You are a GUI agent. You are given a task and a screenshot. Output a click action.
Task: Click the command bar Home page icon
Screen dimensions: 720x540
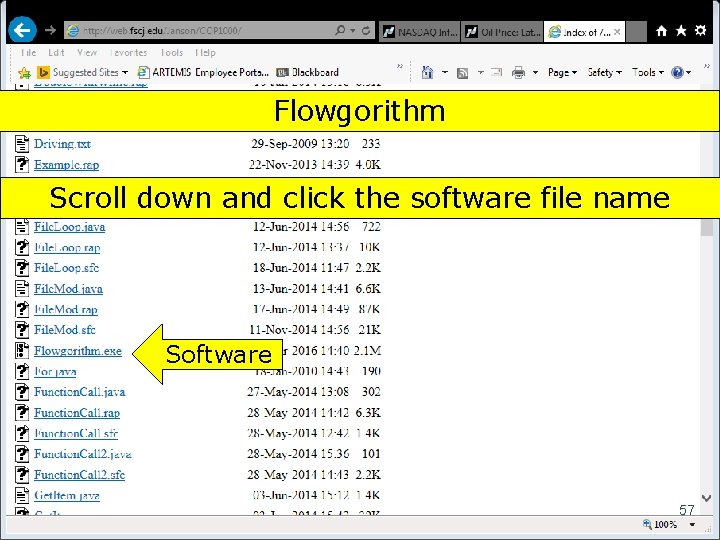click(x=428, y=73)
